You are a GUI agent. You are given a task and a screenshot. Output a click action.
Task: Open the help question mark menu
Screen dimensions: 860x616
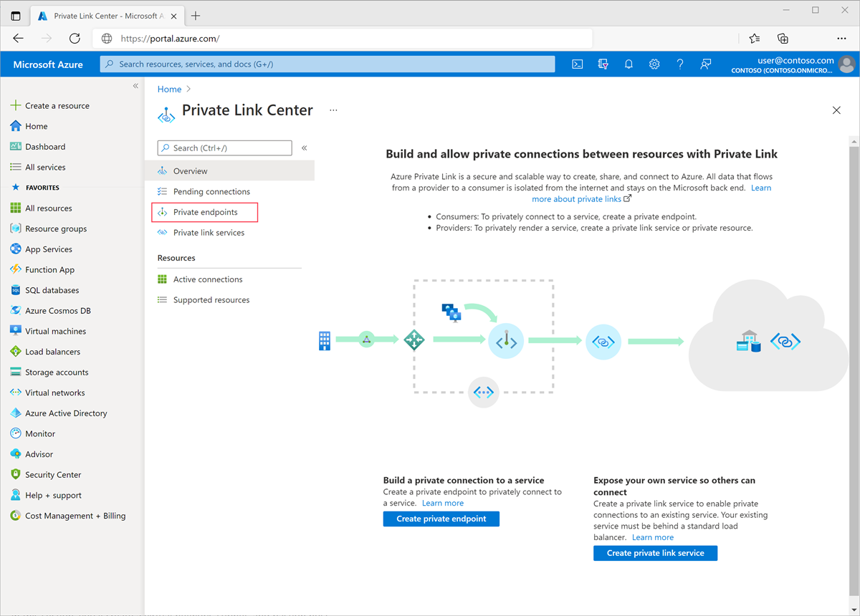coord(680,64)
